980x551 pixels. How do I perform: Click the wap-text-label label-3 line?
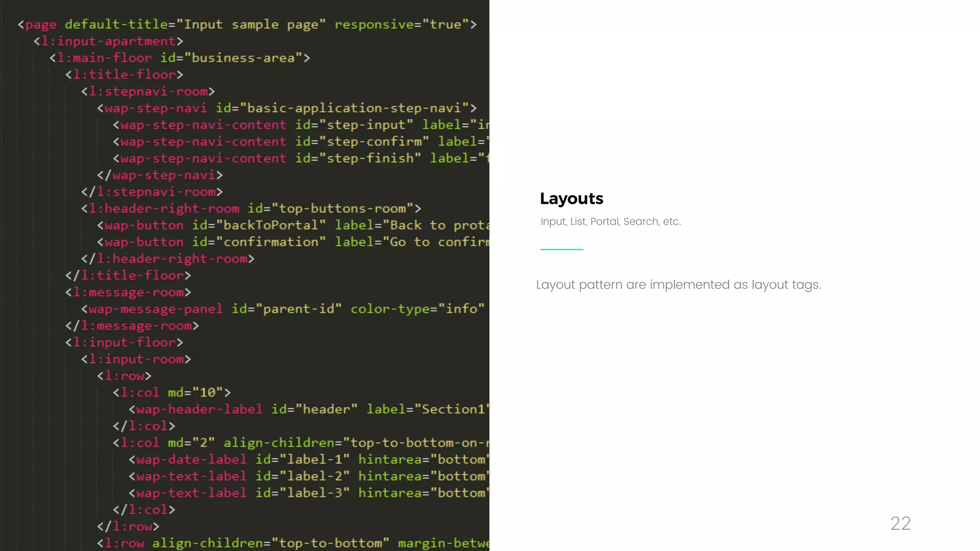click(x=309, y=493)
